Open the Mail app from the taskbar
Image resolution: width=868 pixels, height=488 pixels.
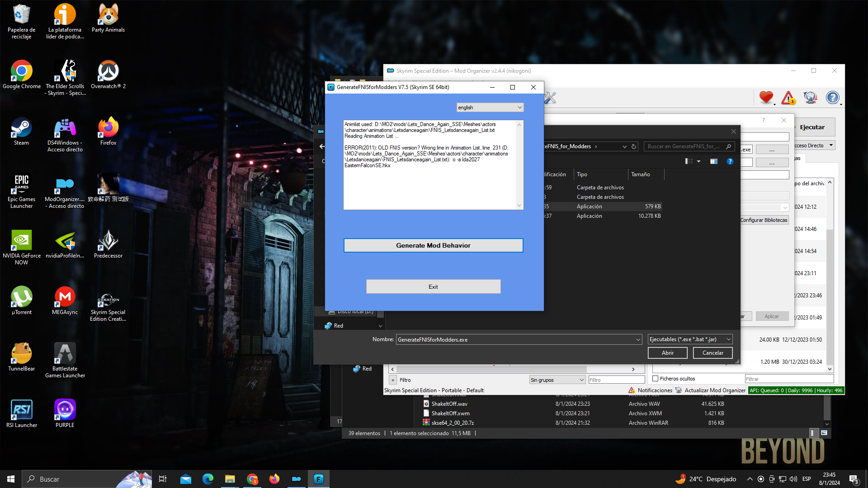(186, 479)
